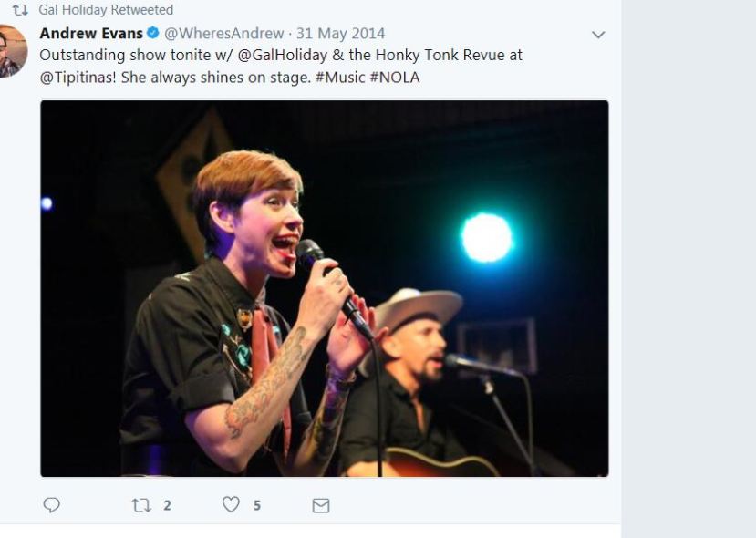Image resolution: width=756 pixels, height=538 pixels.
Task: Click the @WheresAndrew handle
Action: click(x=224, y=34)
